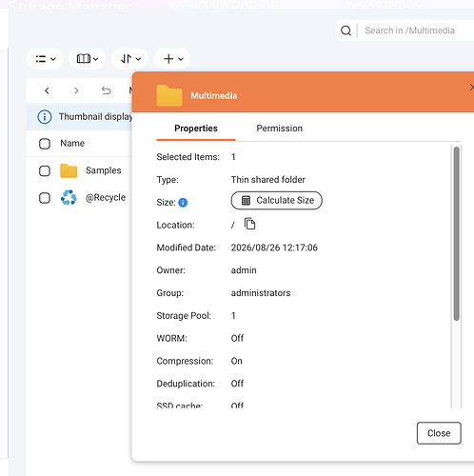This screenshot has height=476, width=474.
Task: Click the undo/return arrow icon
Action: click(x=107, y=90)
